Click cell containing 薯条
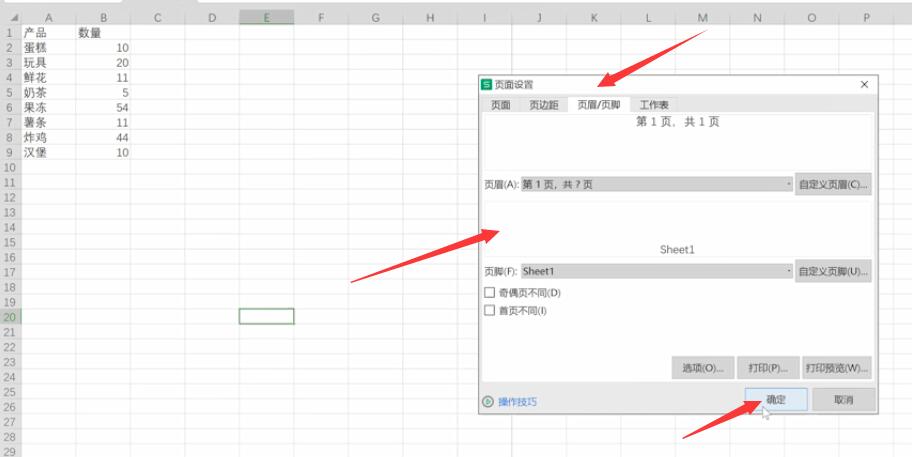This screenshot has height=457, width=912. click(48, 123)
